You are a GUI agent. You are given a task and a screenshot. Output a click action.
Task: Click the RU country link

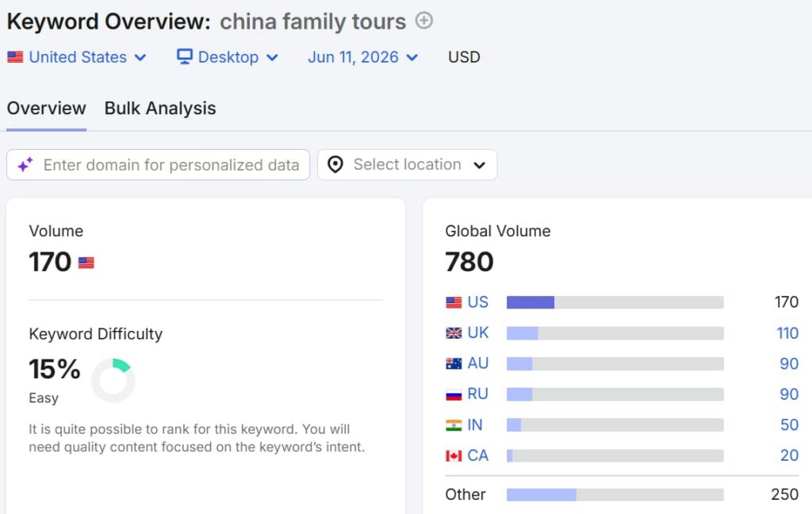477,393
